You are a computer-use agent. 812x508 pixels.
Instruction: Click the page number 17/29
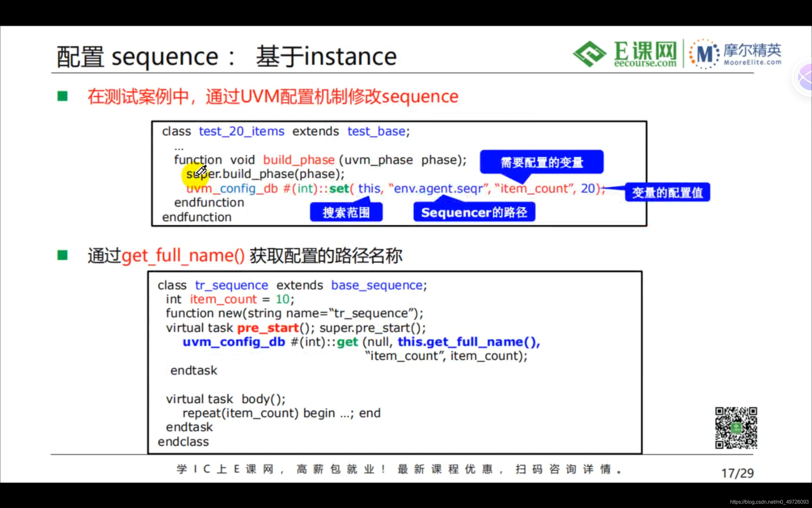tap(737, 473)
